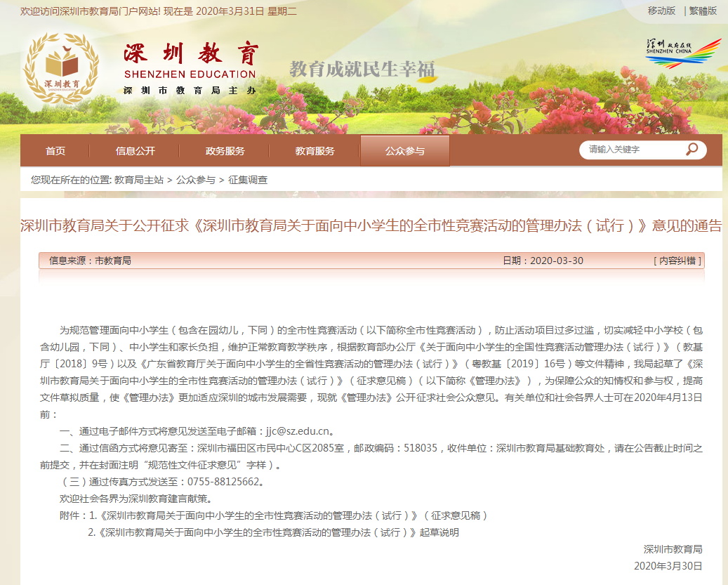The width and height of the screenshot is (728, 585).
Task: Click the 内容纠错 correction button
Action: coord(677,261)
